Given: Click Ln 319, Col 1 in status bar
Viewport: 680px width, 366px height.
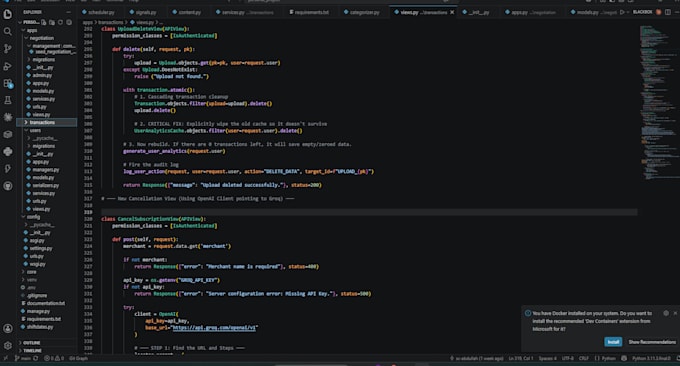Looking at the screenshot, I should pyautogui.click(x=521, y=359).
